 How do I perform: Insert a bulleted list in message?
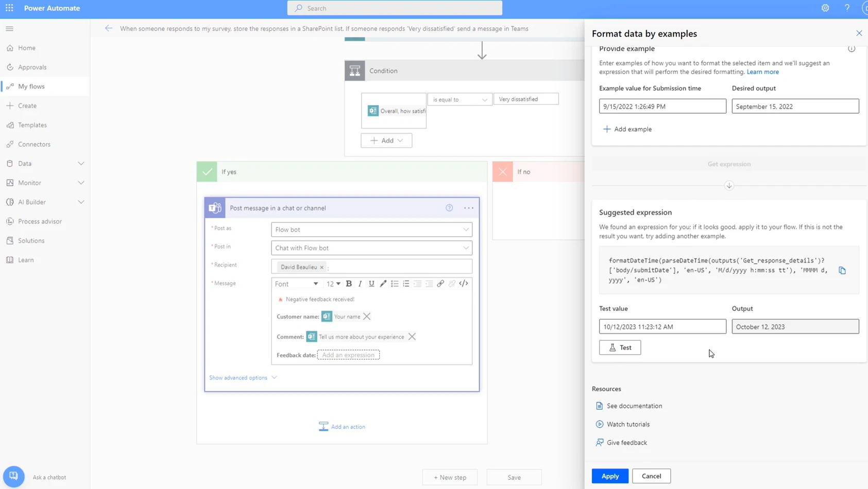[395, 284]
